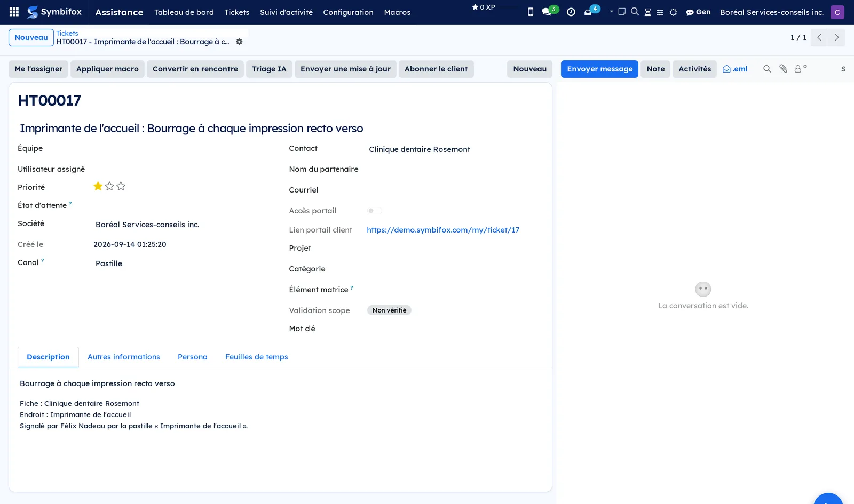Viewport: 854px width, 504px height.
Task: Open the Gen chat assistant
Action: click(698, 12)
